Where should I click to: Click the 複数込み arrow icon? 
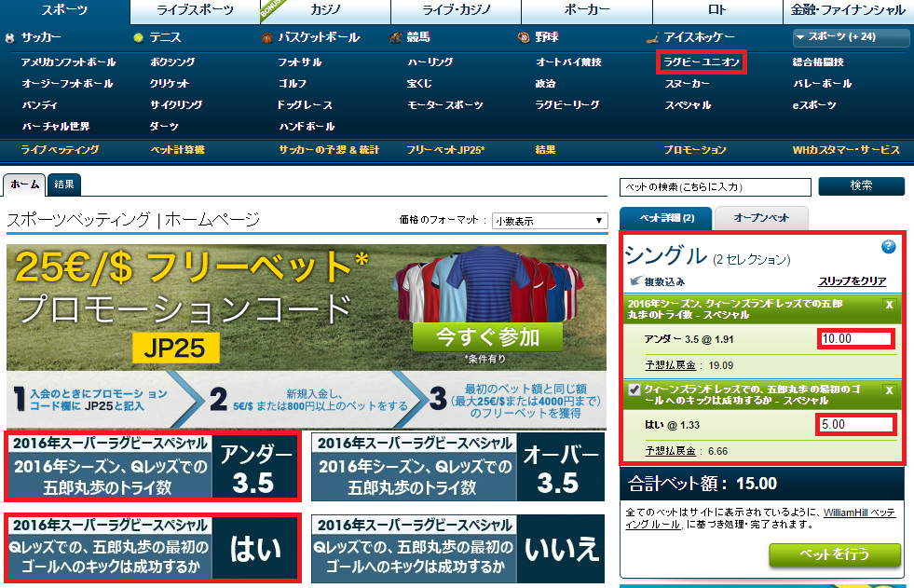[635, 281]
